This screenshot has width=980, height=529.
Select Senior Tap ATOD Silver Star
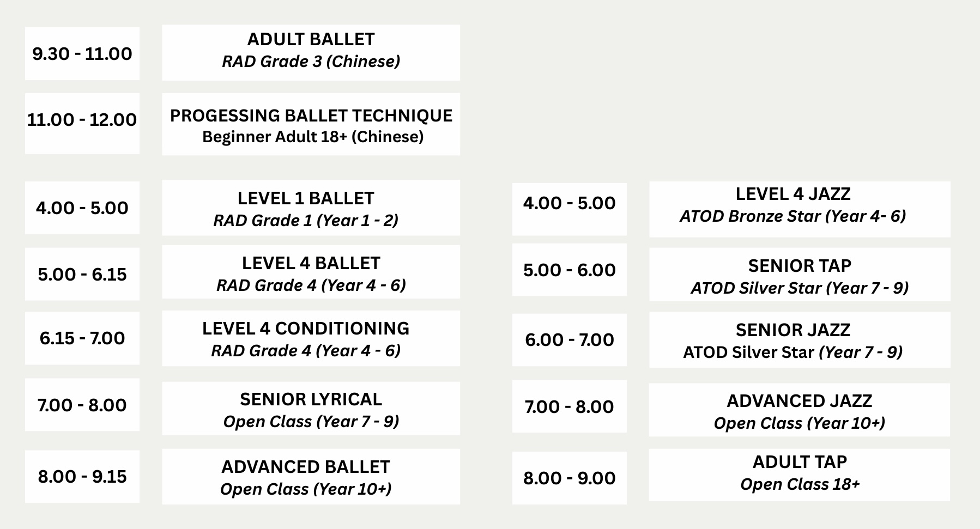click(800, 275)
